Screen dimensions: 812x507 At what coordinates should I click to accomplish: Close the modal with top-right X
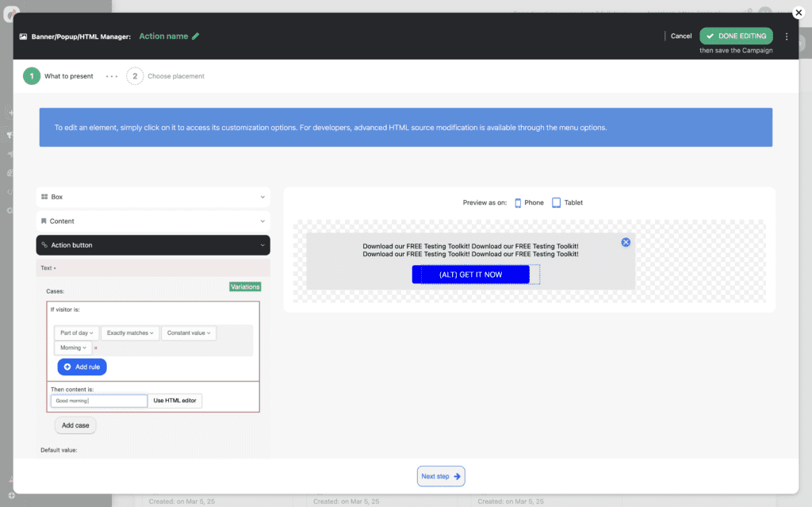(x=798, y=13)
